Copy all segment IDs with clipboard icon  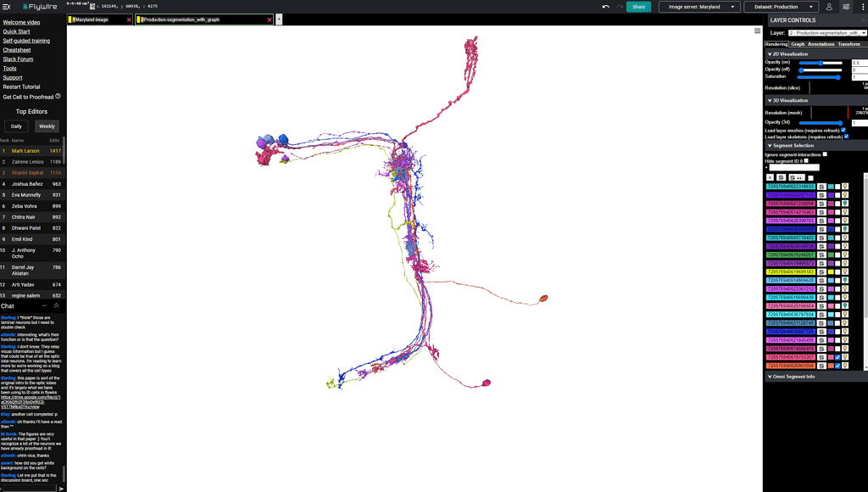[781, 178]
